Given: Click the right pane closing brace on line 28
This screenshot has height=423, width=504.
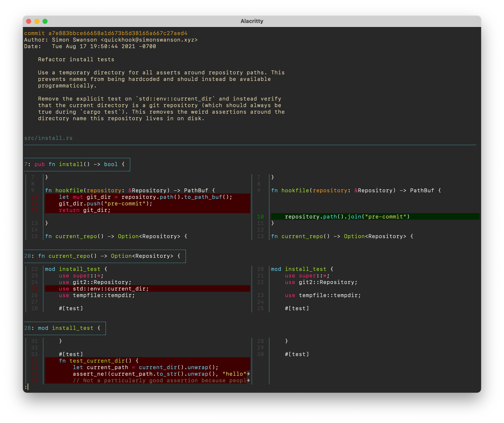Looking at the screenshot, I should [287, 341].
